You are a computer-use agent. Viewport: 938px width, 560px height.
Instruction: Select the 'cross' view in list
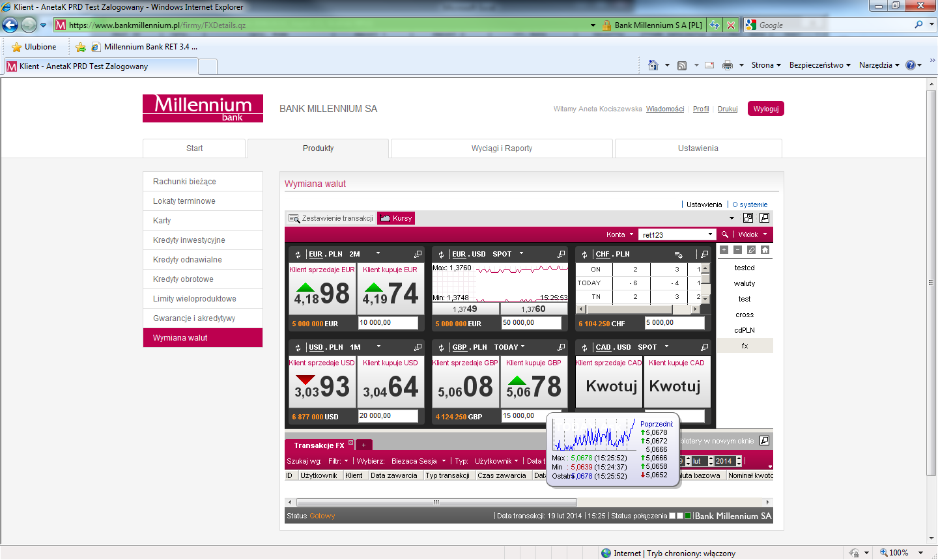coord(745,315)
